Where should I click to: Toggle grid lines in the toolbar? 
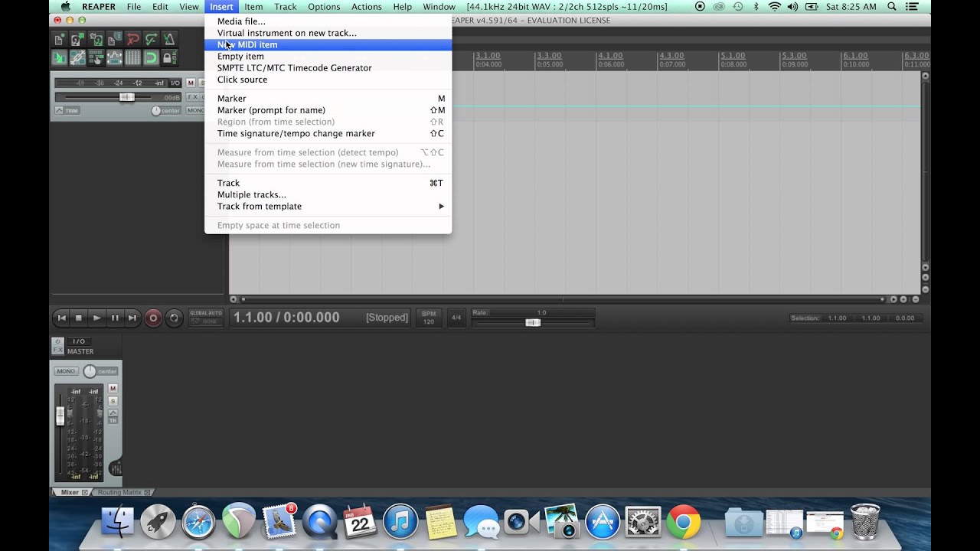(132, 58)
